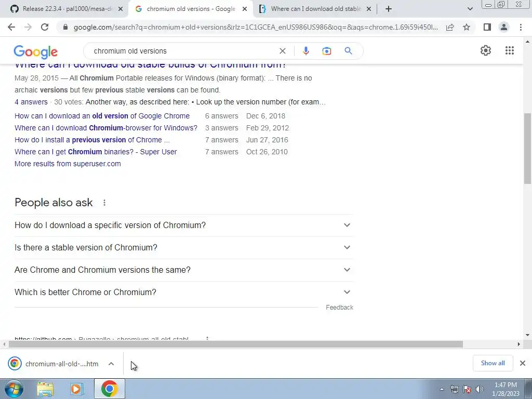Viewport: 532px width, 399px height.
Task: Close the Google search results tab
Action: click(x=245, y=9)
